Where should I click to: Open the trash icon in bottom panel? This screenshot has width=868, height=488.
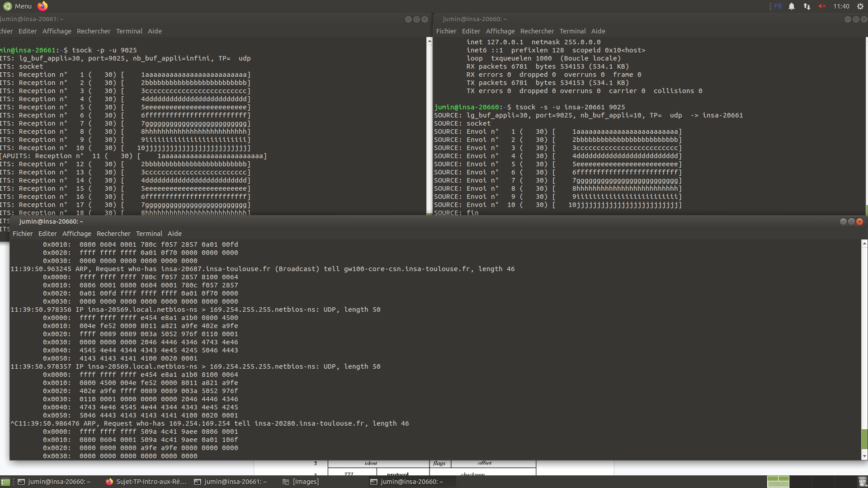coord(862,482)
